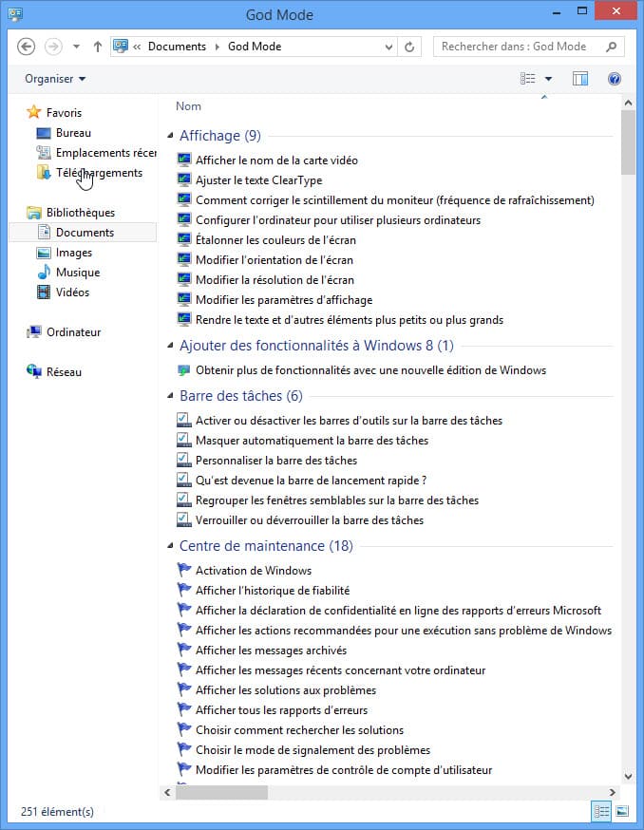644x830 pixels.
Task: Click the icon beside Ajuster le texte ClearType
Action: 183,179
